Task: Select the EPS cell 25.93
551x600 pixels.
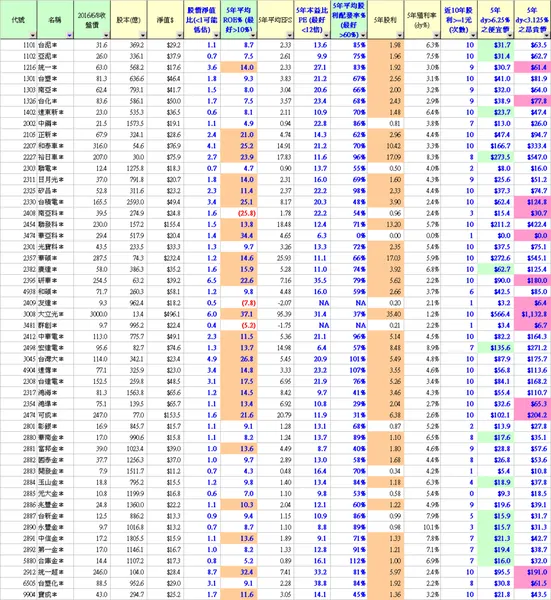Action: (276, 258)
